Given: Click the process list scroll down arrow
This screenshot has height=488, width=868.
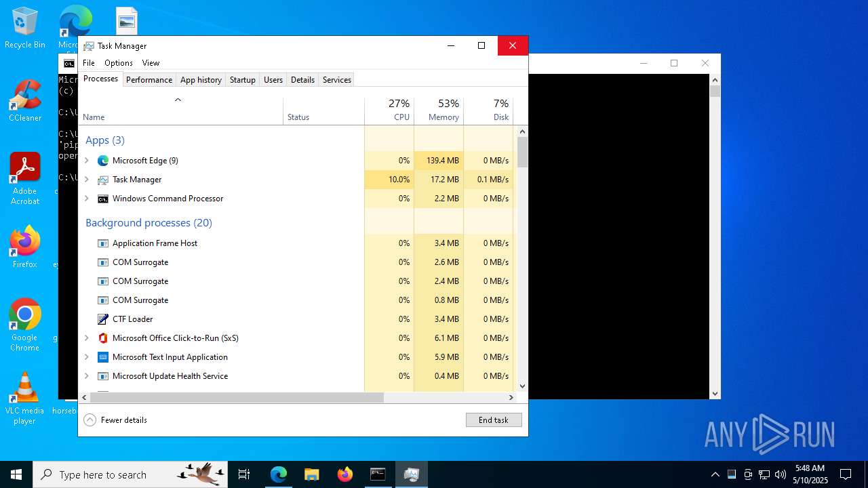Looking at the screenshot, I should (522, 386).
